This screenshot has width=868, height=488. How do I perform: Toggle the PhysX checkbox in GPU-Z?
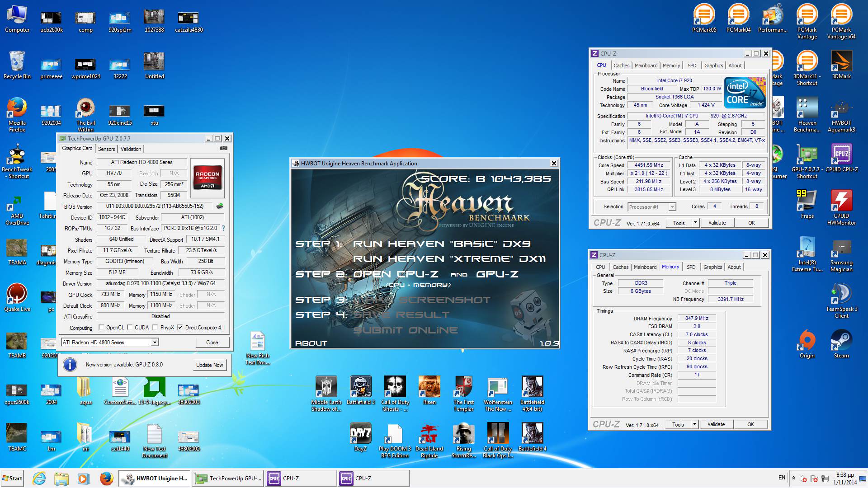tap(155, 328)
